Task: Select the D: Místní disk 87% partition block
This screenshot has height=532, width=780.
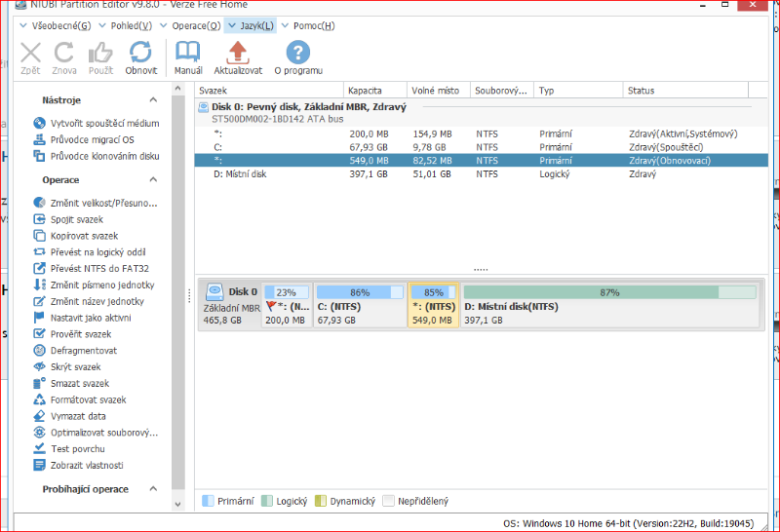Action: pyautogui.click(x=610, y=305)
